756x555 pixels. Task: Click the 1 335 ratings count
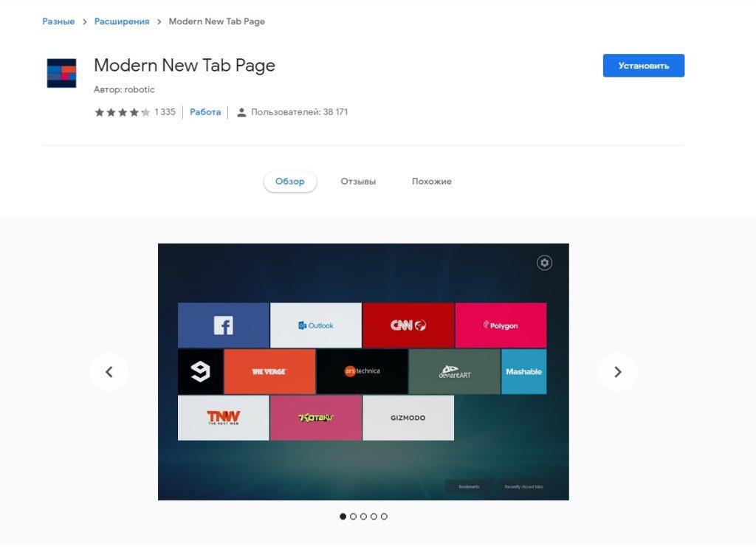click(165, 111)
